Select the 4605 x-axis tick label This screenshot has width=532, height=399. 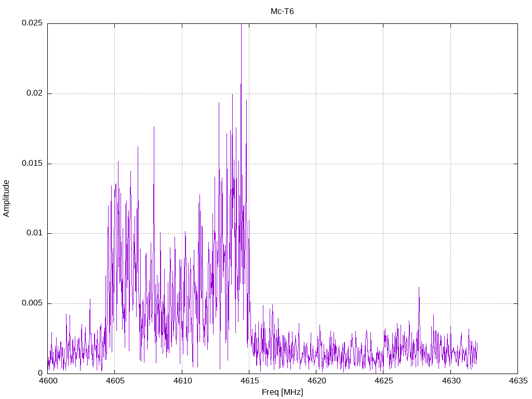114,380
